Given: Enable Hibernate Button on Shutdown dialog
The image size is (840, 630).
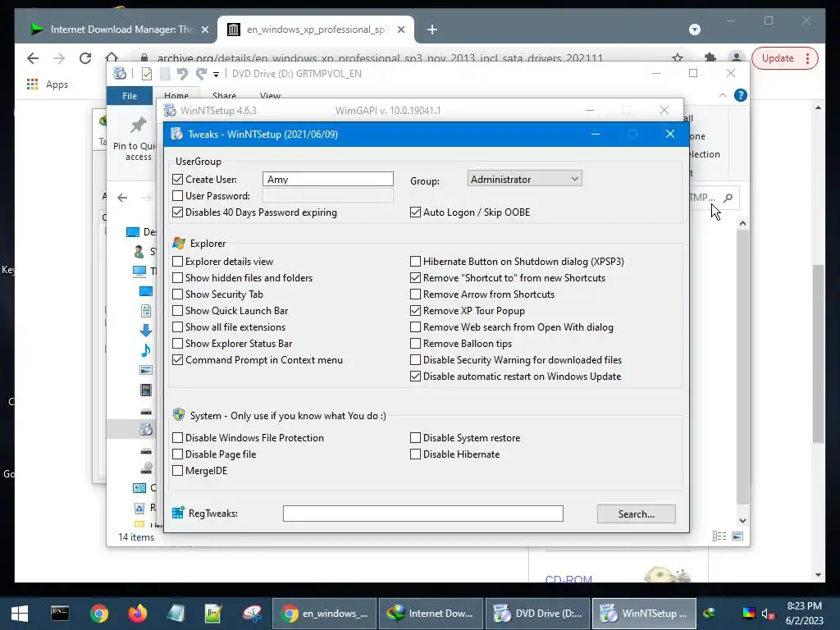Looking at the screenshot, I should [415, 262].
